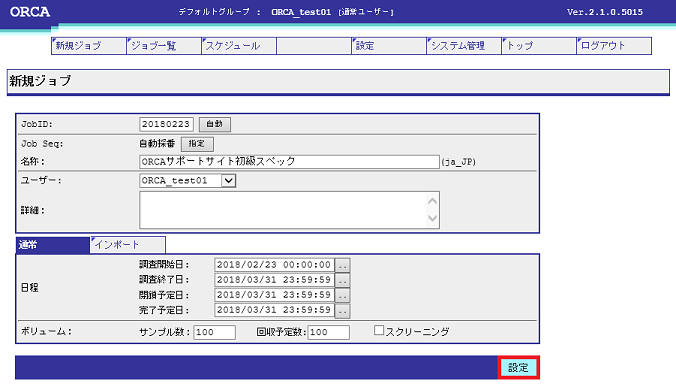This screenshot has height=387, width=676.
Task: Open the ジョブ一覧 menu item
Action: (x=163, y=46)
